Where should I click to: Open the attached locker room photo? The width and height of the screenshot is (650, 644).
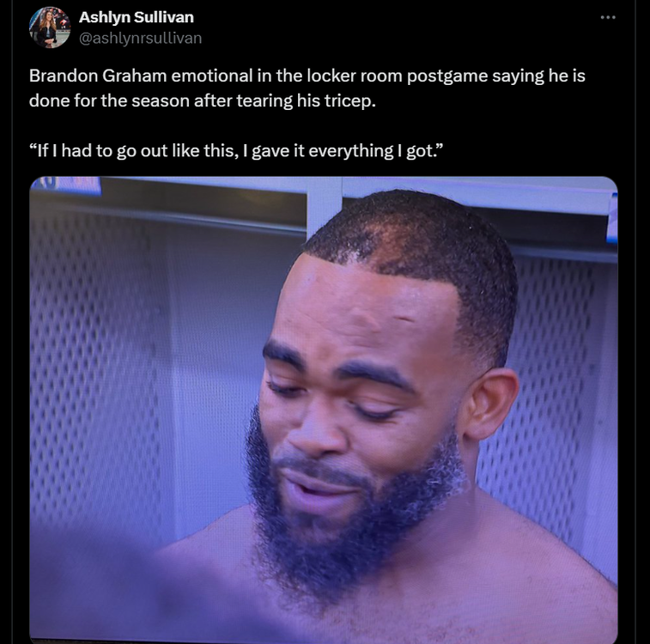click(324, 410)
